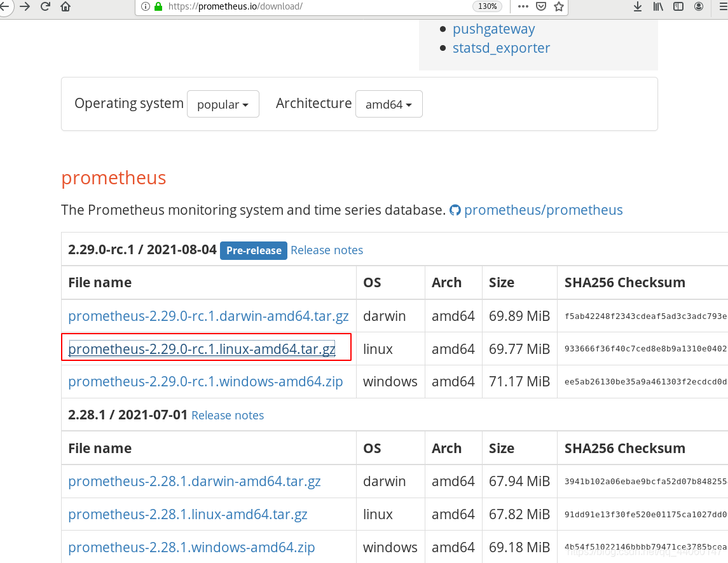Download prometheus-2.28.1.darwin-amd64.tar.gz

(x=195, y=481)
